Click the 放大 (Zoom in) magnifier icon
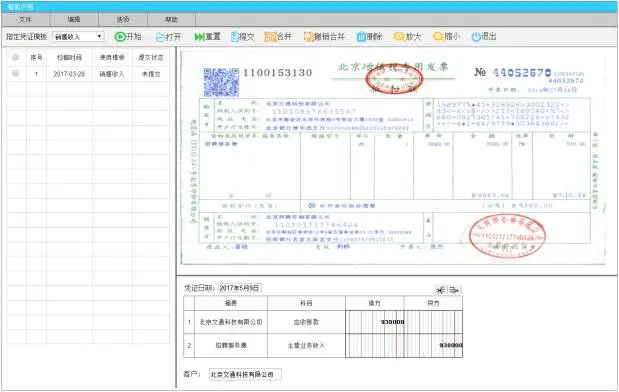The width and height of the screenshot is (619, 392). pyautogui.click(x=399, y=37)
